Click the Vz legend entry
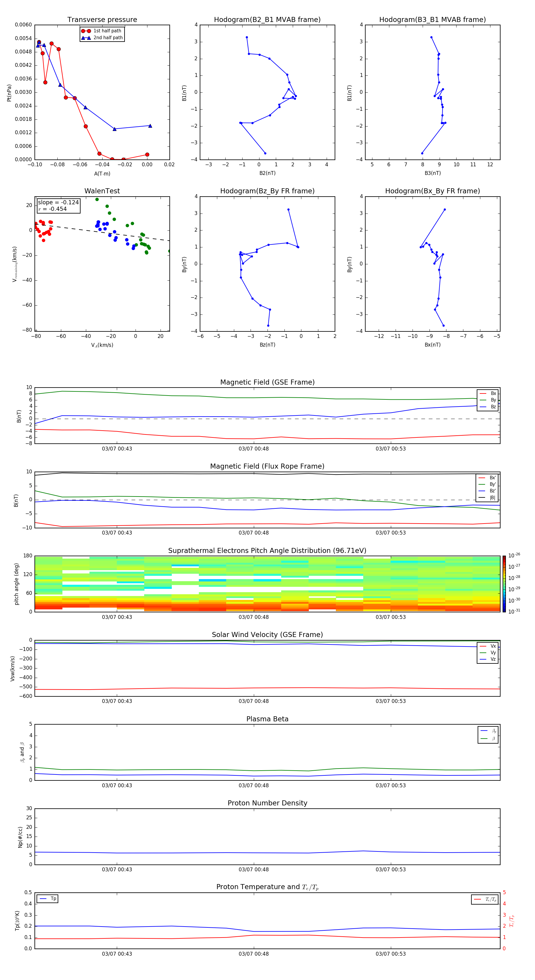The width and height of the screenshot is (535, 980). point(488,659)
